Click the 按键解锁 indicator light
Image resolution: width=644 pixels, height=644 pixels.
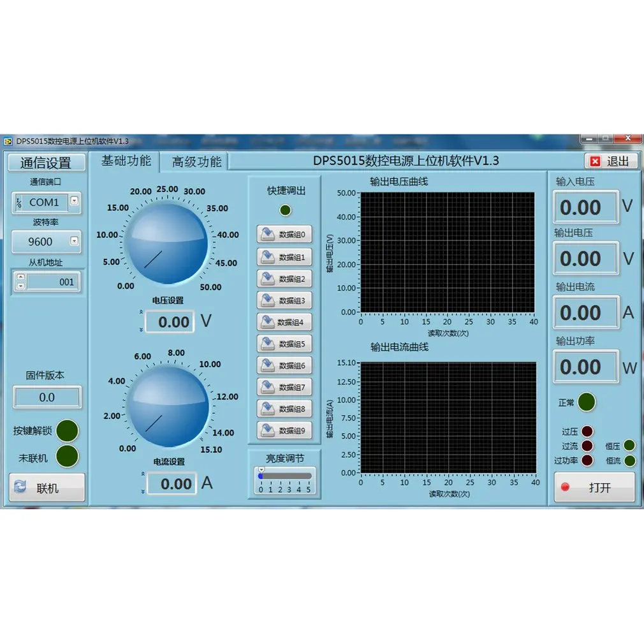click(68, 431)
